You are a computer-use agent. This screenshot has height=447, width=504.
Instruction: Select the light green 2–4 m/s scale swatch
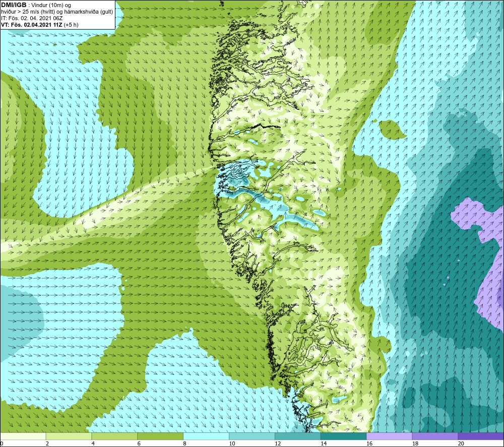click(x=69, y=436)
